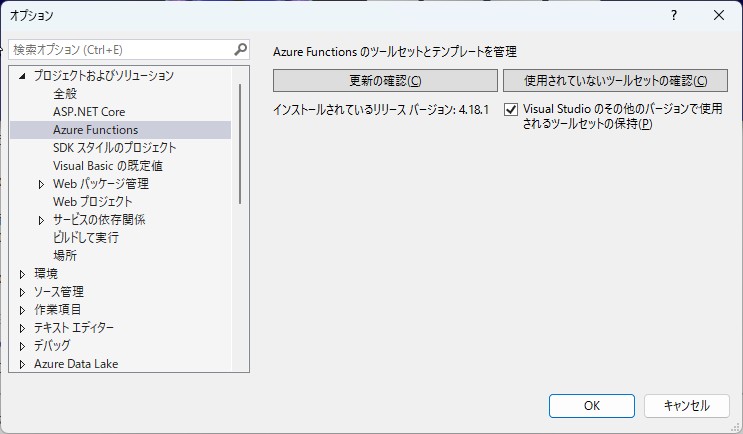Open the help question mark button
Viewport: 743px width, 434px height.
[x=674, y=16]
